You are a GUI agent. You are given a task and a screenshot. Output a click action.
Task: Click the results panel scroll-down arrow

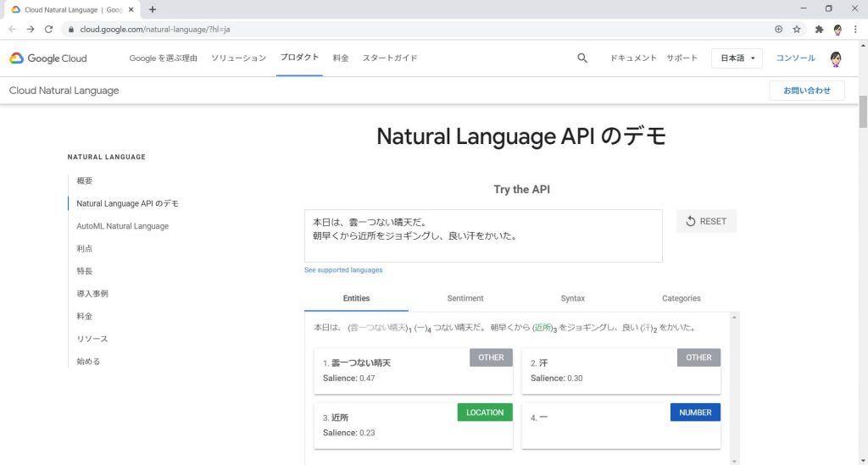tap(734, 461)
